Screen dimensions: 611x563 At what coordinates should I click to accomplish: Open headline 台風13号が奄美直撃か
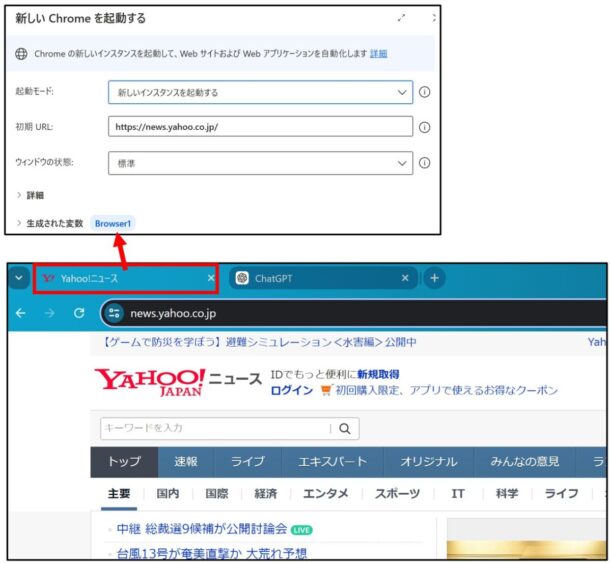(212, 554)
